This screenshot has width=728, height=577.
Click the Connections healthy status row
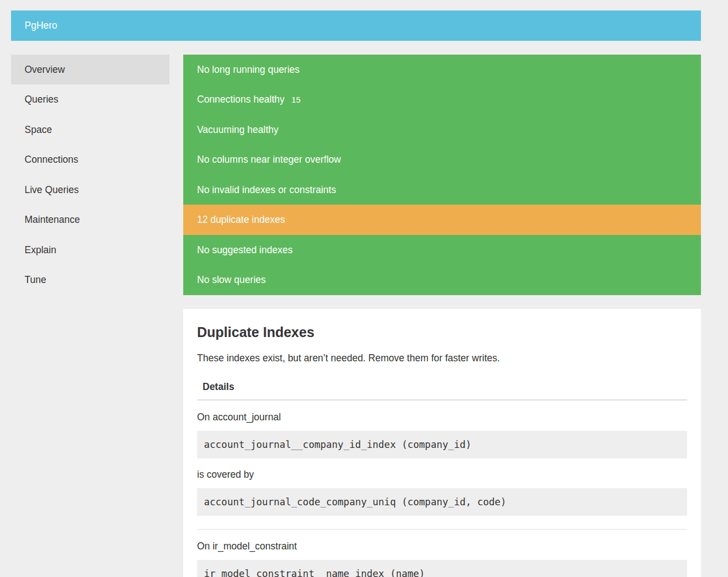(241, 99)
